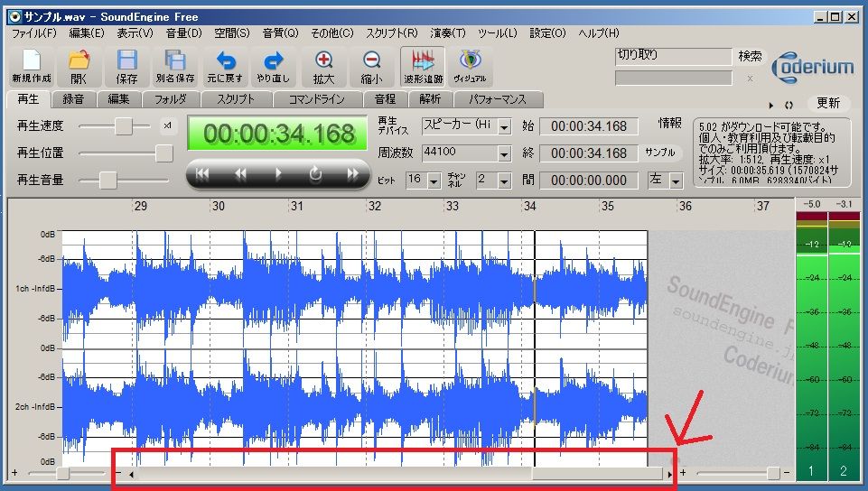Expand the 左 alignment dropdown

click(x=676, y=181)
